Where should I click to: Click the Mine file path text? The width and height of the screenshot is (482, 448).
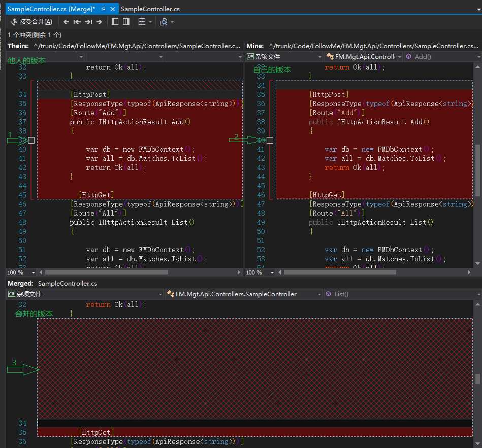(373, 46)
